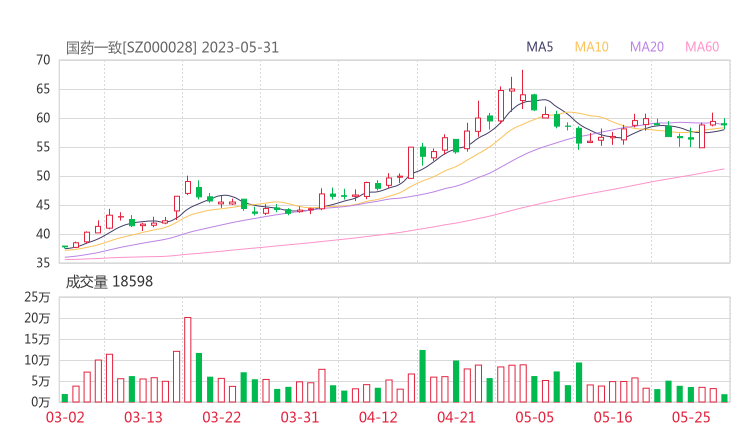Click the last green volume bar at chart end
Viewport: 740px width, 440px height.
click(x=724, y=398)
